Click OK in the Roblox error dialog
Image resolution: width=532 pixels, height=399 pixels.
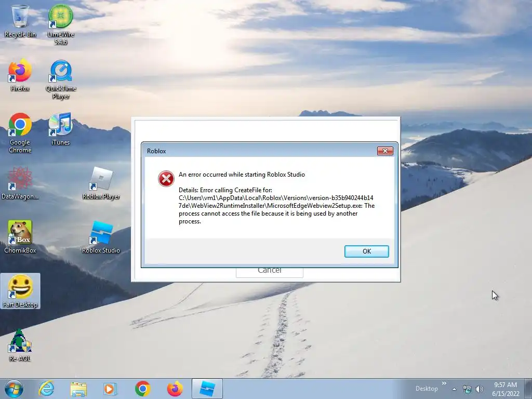(367, 251)
